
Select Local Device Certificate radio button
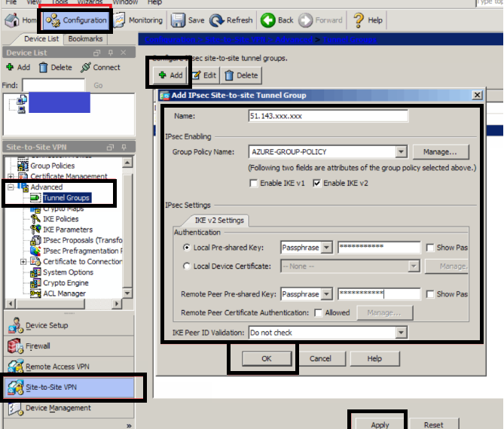point(186,266)
